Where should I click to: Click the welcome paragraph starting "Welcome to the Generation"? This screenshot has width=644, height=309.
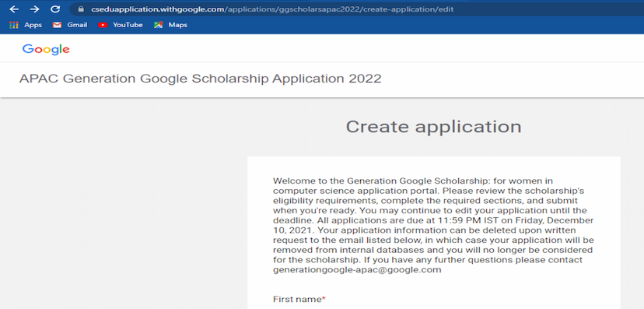[433, 225]
